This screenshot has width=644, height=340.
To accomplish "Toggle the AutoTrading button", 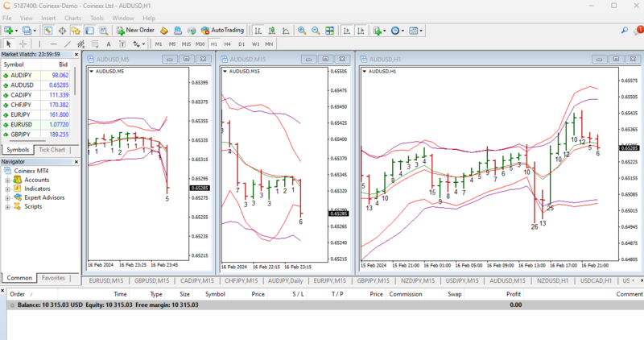I will [222, 31].
